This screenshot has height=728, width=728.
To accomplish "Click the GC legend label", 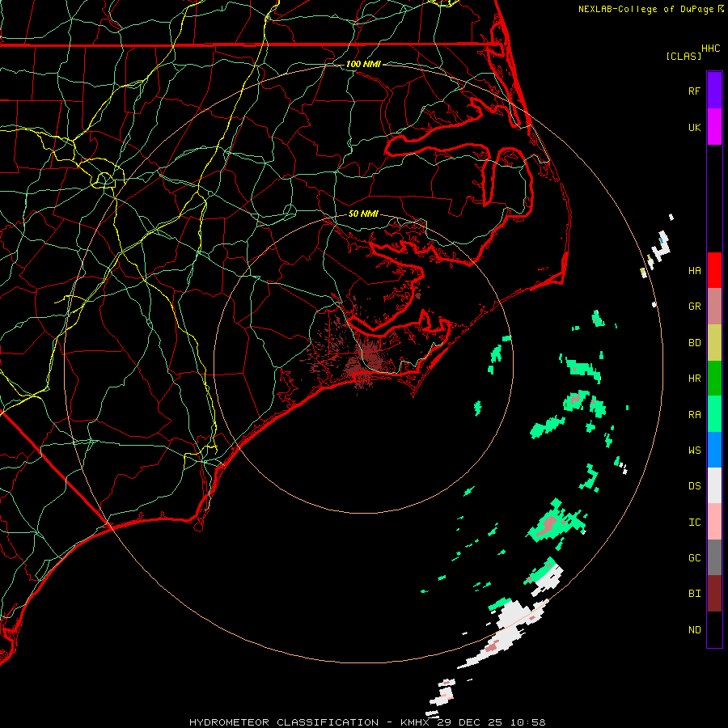I will click(694, 558).
